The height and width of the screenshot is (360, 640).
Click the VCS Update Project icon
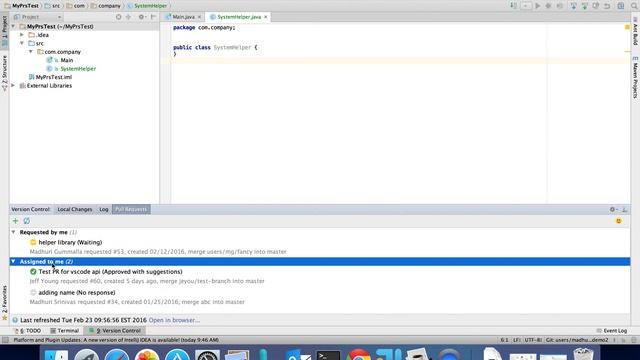coord(573,6)
